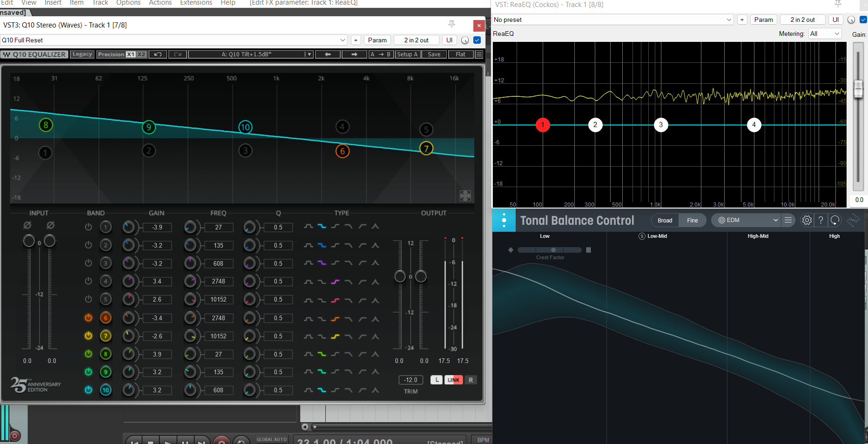Switch to Broad view tab
Screen dimensions: 868x444
[x=665, y=220]
